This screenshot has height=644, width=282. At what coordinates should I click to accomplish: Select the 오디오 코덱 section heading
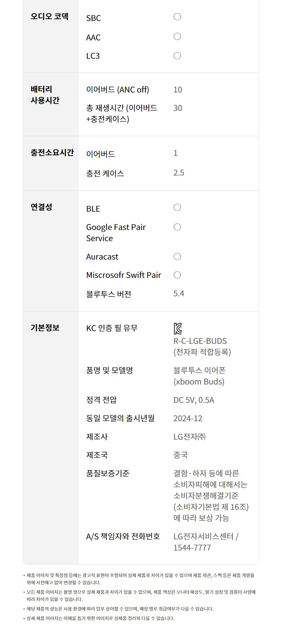click(x=50, y=16)
